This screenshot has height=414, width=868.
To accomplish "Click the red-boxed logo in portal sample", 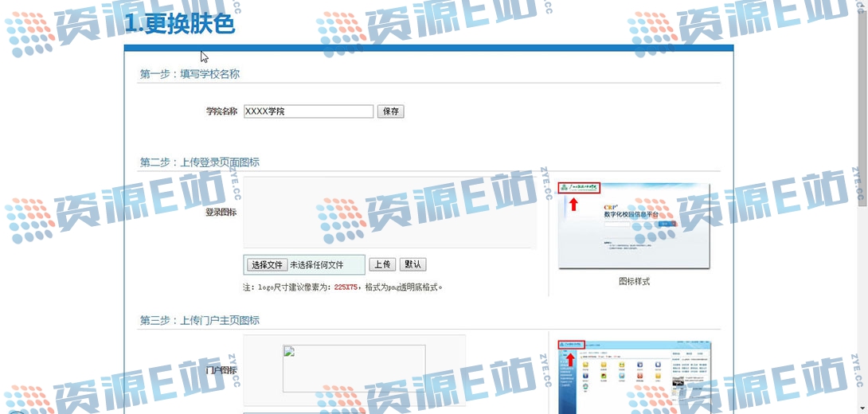I will pyautogui.click(x=571, y=344).
